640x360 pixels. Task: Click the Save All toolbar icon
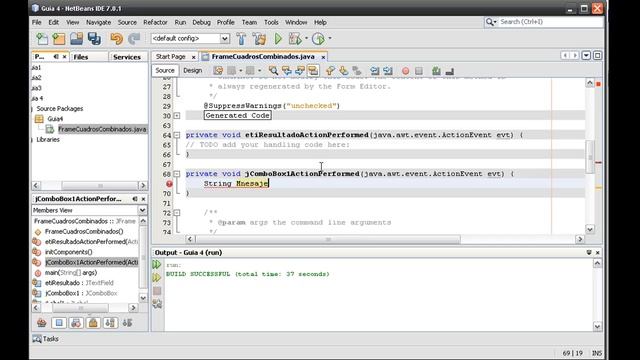click(x=94, y=39)
